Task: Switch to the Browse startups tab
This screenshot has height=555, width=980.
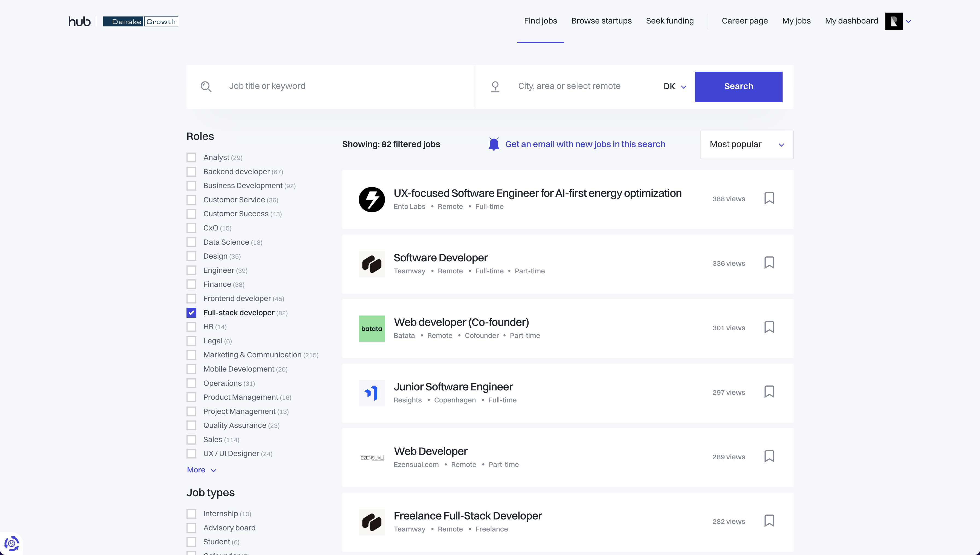Action: tap(601, 21)
